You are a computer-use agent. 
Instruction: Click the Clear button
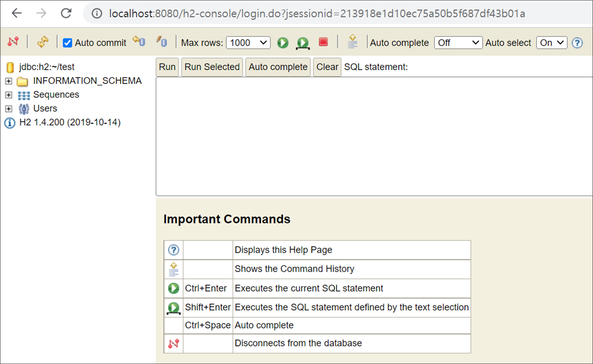click(327, 67)
